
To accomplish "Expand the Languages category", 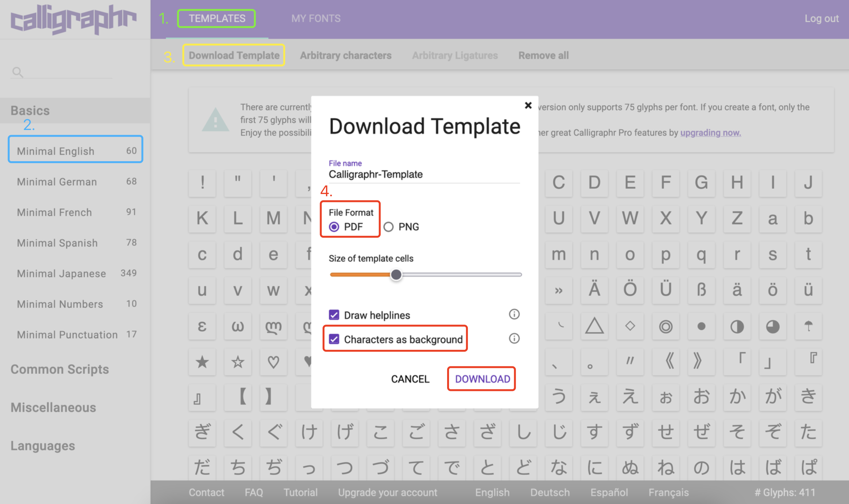I will click(x=42, y=446).
